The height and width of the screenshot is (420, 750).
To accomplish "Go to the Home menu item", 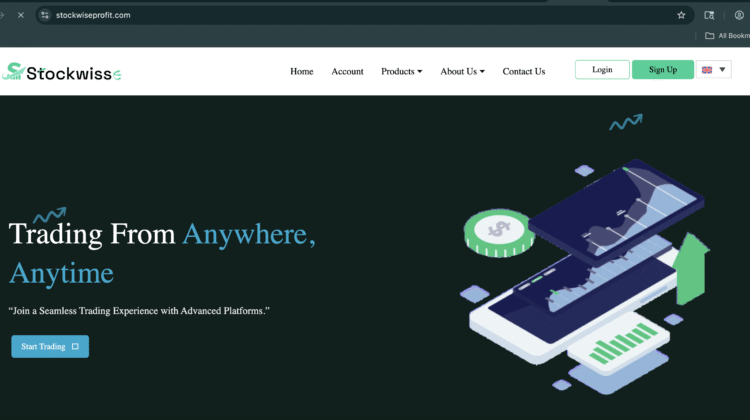I will pos(301,71).
